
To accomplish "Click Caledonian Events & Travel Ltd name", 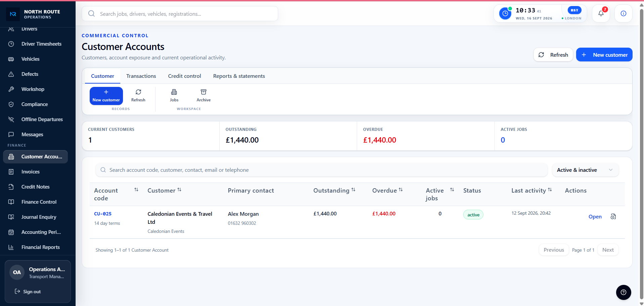I will click(x=180, y=218).
